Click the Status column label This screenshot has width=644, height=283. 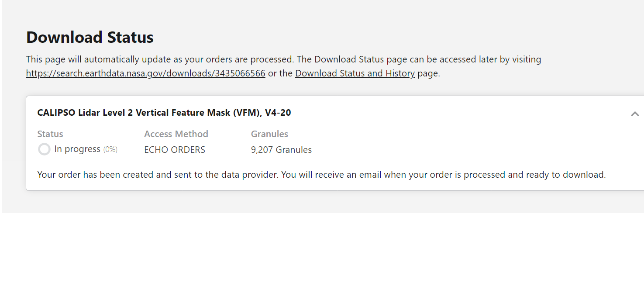50,134
